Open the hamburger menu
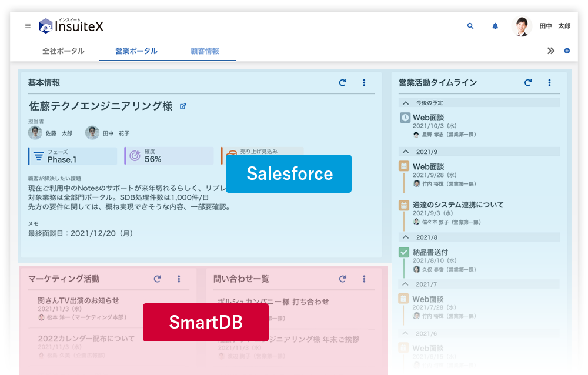The width and height of the screenshot is (588, 375). click(28, 26)
